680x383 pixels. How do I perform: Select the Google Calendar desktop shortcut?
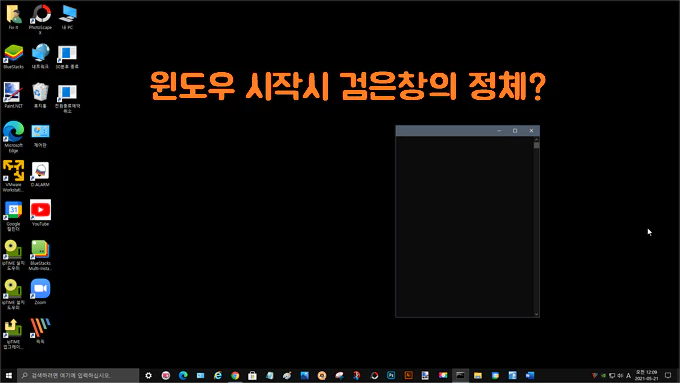(x=13, y=216)
